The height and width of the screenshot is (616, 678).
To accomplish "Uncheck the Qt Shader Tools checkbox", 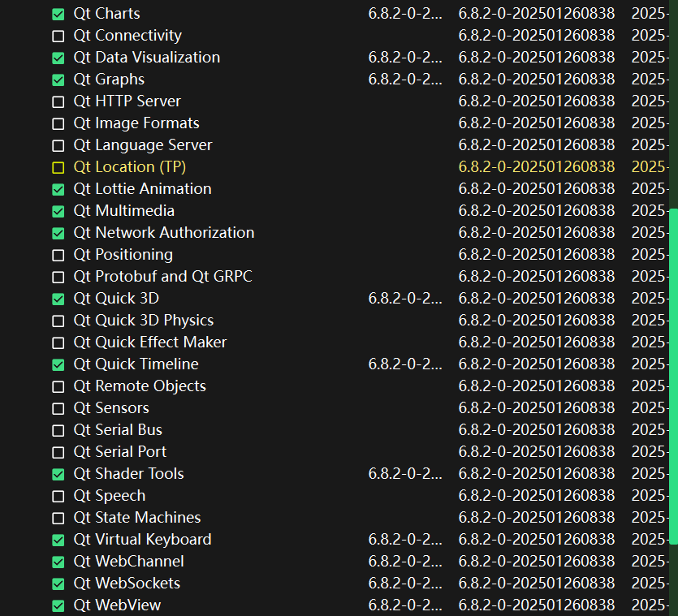I will [58, 475].
